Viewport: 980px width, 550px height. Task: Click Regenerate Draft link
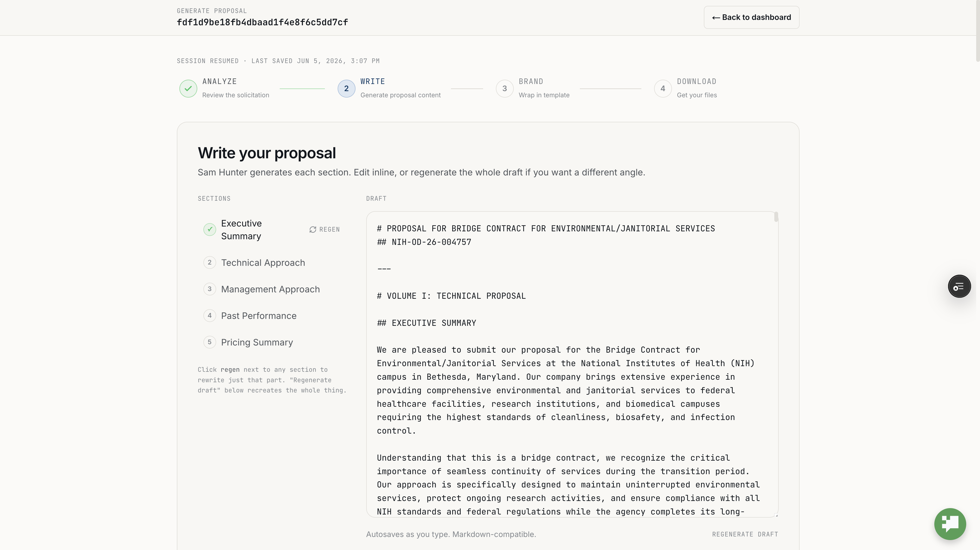coord(745,534)
